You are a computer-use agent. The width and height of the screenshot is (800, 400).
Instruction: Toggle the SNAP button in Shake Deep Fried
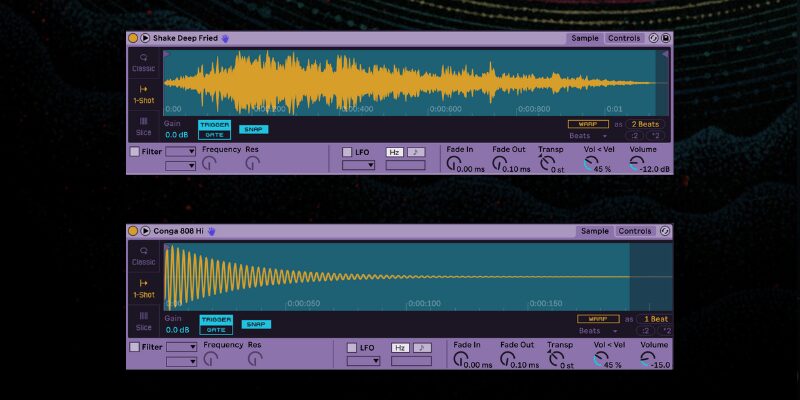(253, 129)
